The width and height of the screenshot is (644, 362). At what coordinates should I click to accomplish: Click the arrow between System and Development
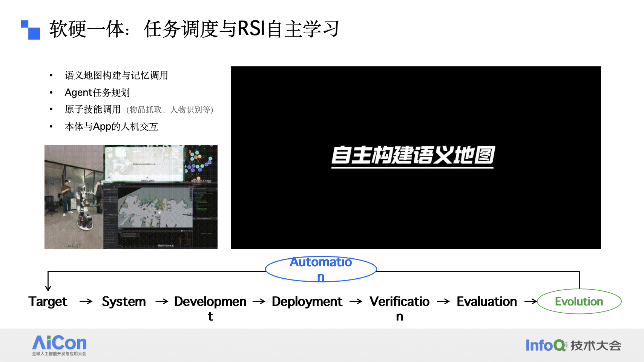point(162,301)
